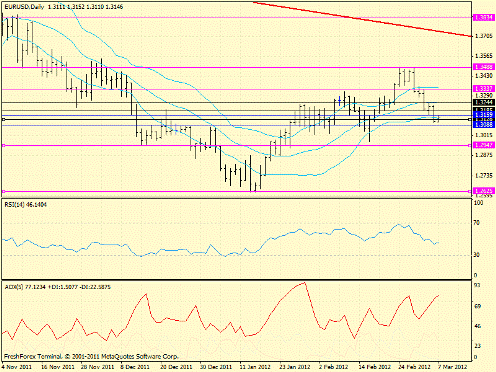
Task: Click the 1.3430 price scale value
Action: [483, 76]
